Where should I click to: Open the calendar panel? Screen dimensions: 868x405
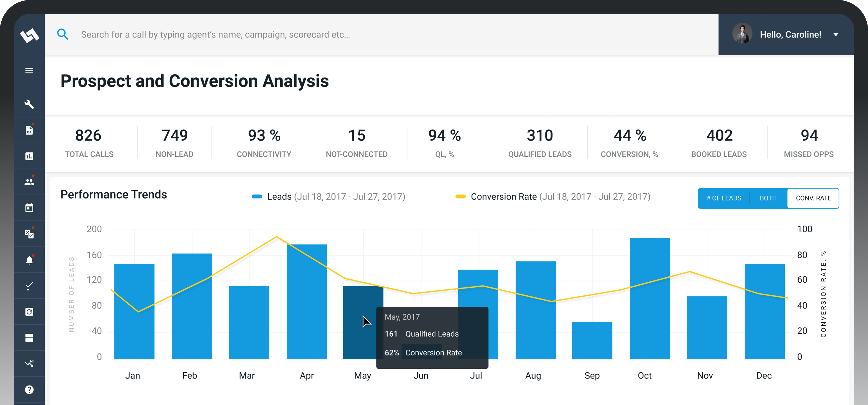29,208
